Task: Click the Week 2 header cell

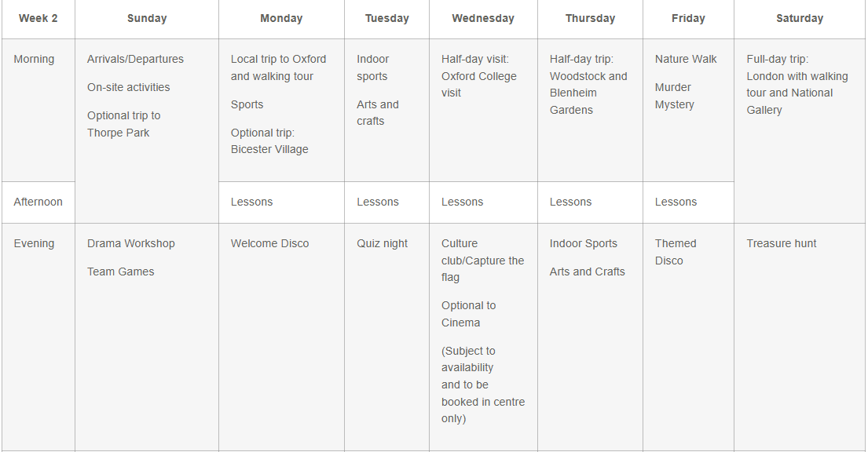Action: tap(38, 19)
